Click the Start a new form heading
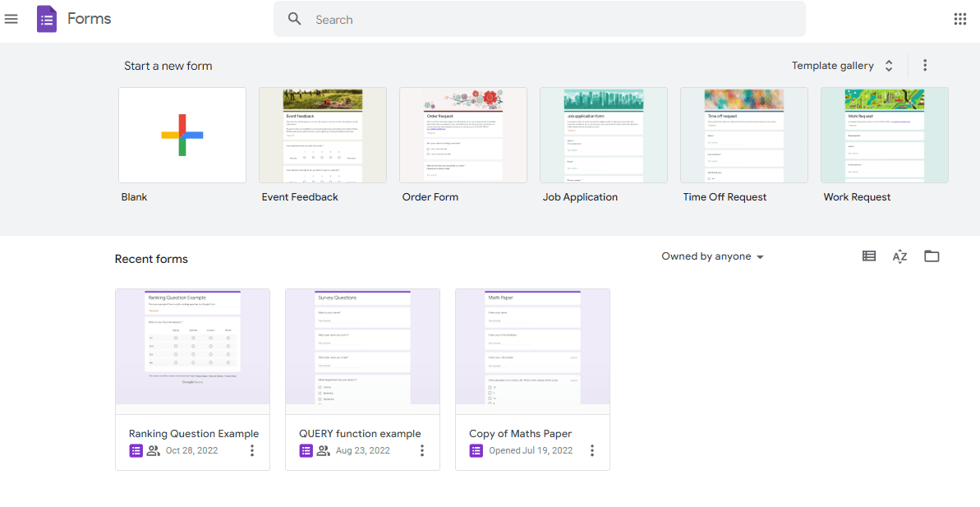 (x=168, y=66)
